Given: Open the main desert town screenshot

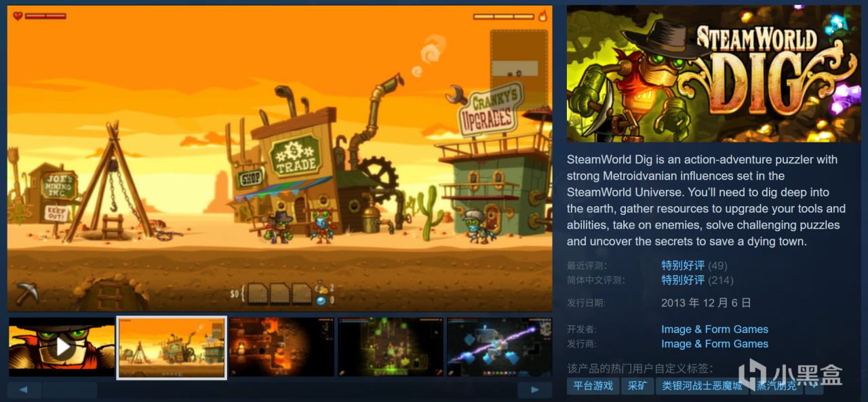Looking at the screenshot, I should (x=279, y=159).
